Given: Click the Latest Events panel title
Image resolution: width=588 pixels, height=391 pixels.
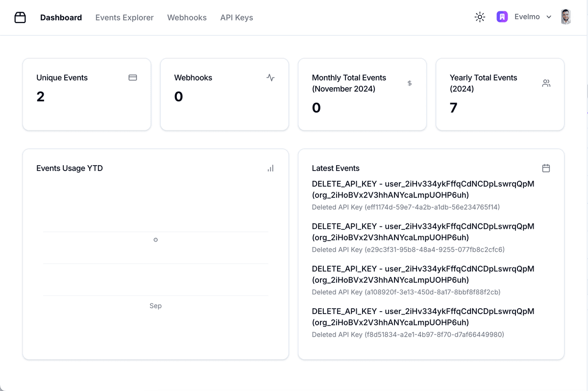Looking at the screenshot, I should [336, 168].
